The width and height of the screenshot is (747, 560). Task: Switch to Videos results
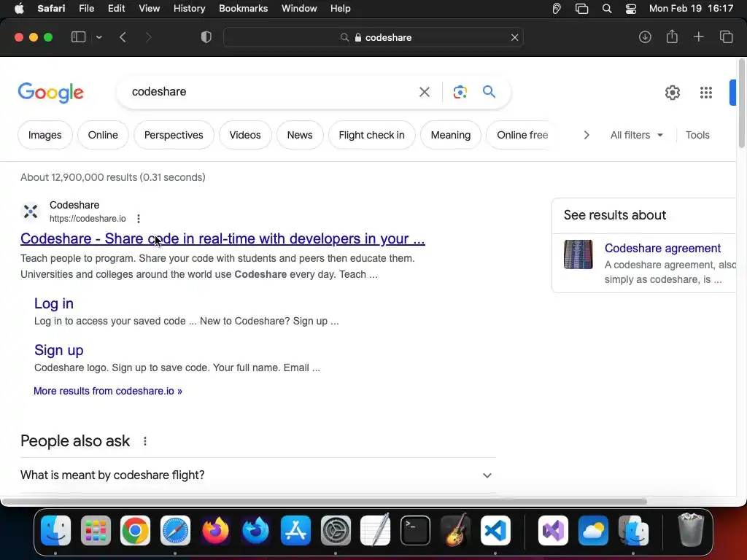pyautogui.click(x=245, y=135)
